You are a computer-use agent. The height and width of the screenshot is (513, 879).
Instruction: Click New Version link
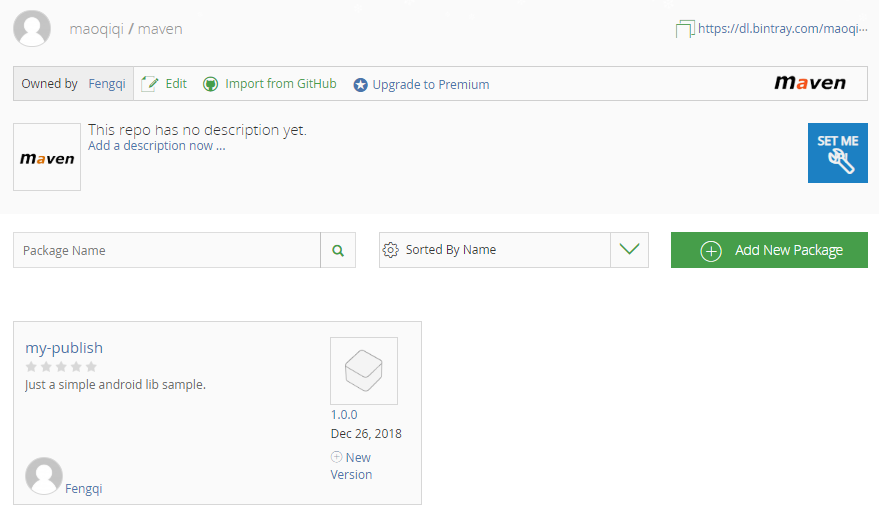pos(351,466)
